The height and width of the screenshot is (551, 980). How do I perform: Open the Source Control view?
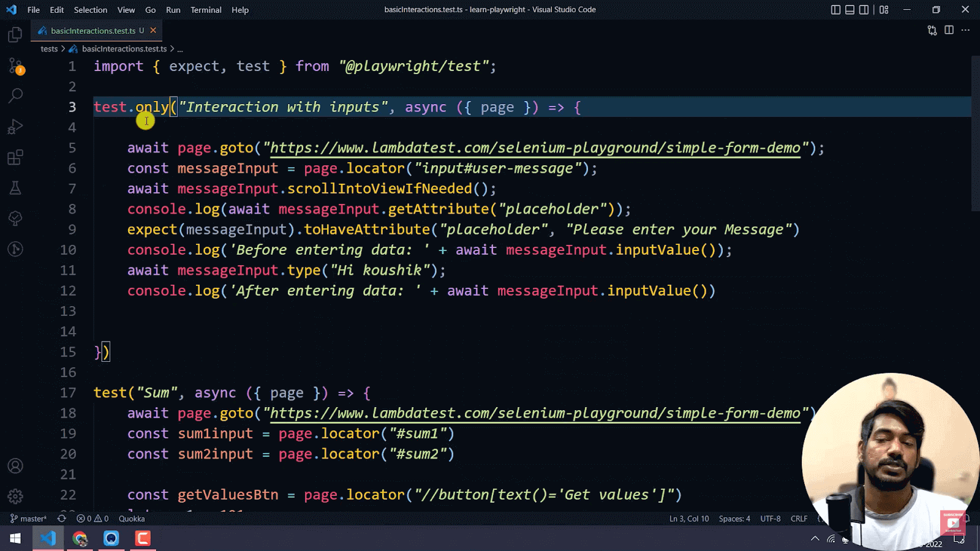click(x=15, y=66)
